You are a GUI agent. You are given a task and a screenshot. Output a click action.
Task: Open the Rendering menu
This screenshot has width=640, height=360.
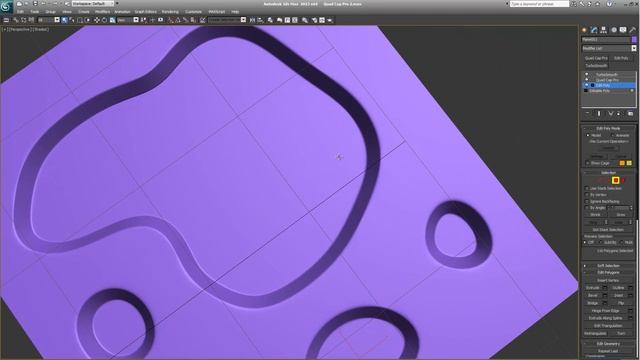coord(170,12)
